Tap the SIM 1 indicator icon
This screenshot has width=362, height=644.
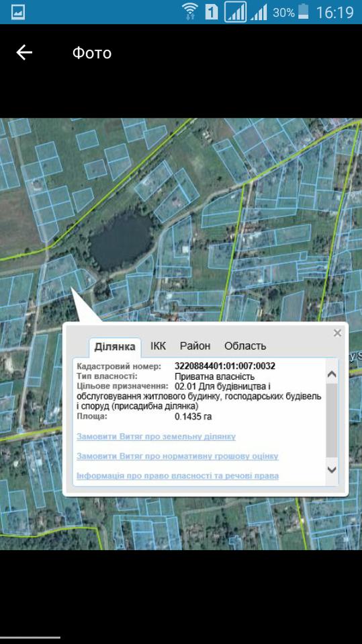coord(212,12)
